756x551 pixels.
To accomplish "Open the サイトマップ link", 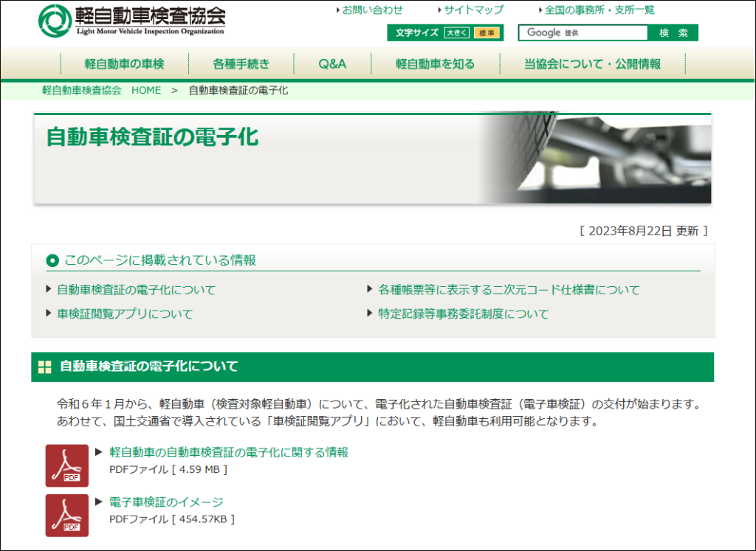I will (x=473, y=10).
